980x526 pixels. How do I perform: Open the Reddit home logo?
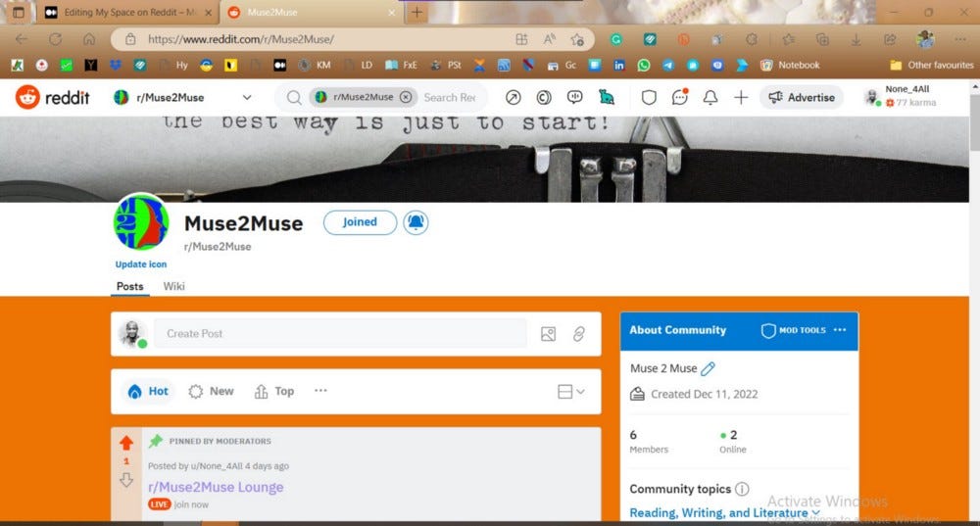tap(53, 97)
